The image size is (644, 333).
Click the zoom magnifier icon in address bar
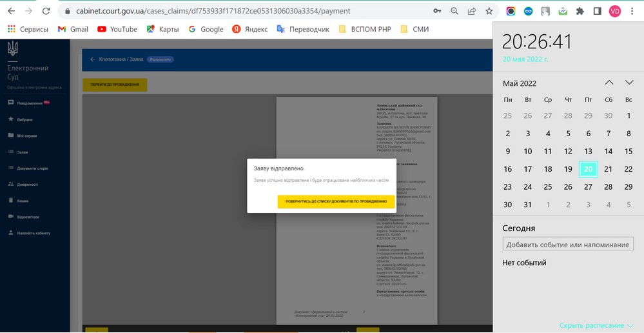click(454, 11)
